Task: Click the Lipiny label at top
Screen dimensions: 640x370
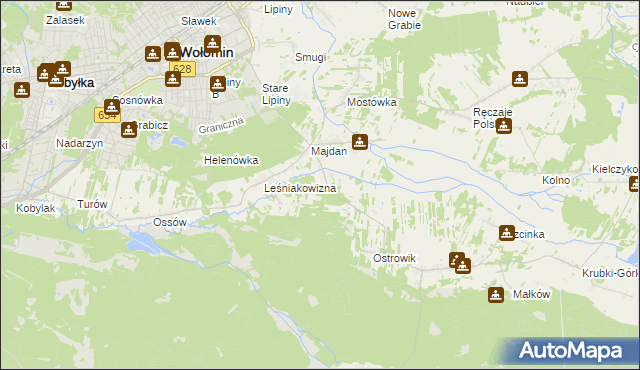Action: coord(278,10)
